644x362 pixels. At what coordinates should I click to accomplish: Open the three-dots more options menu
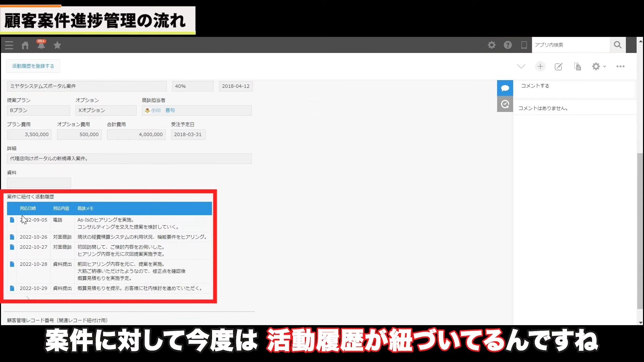tap(620, 66)
